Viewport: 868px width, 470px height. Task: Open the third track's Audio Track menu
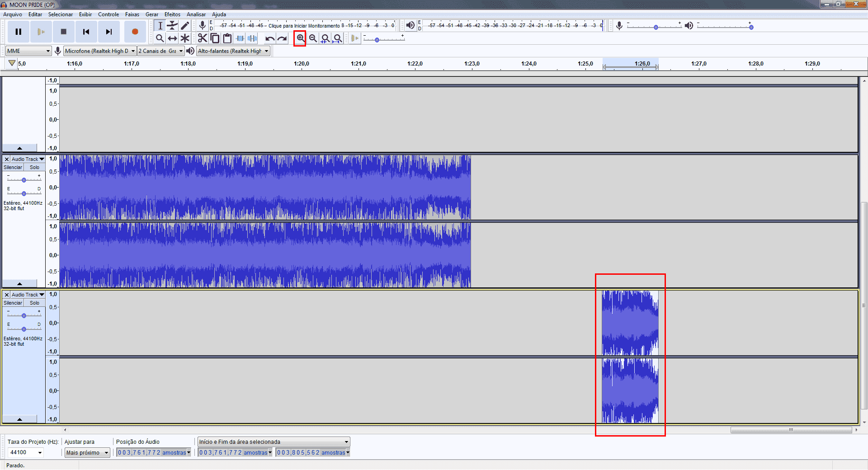(28, 295)
